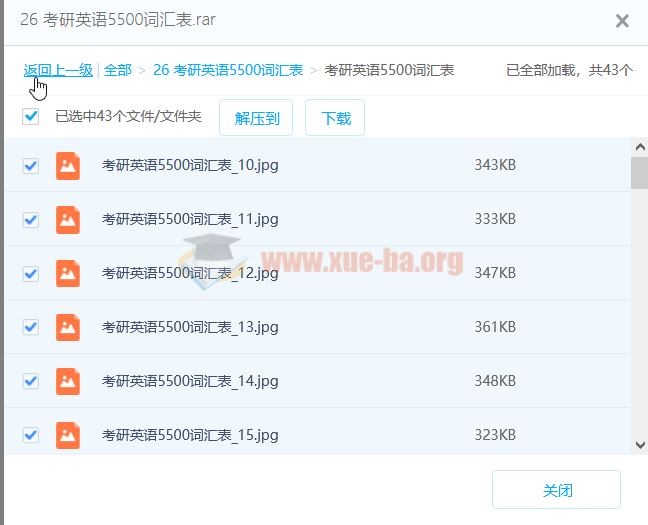Click the current folder 考研英语5500词汇表 breadcrumb text

click(x=389, y=70)
